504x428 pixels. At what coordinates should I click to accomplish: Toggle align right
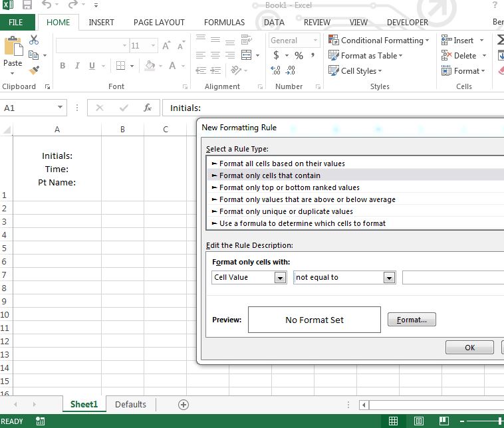click(230, 55)
